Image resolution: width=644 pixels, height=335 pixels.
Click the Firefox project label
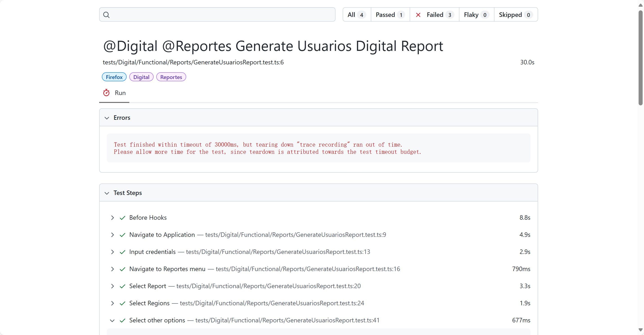point(114,77)
